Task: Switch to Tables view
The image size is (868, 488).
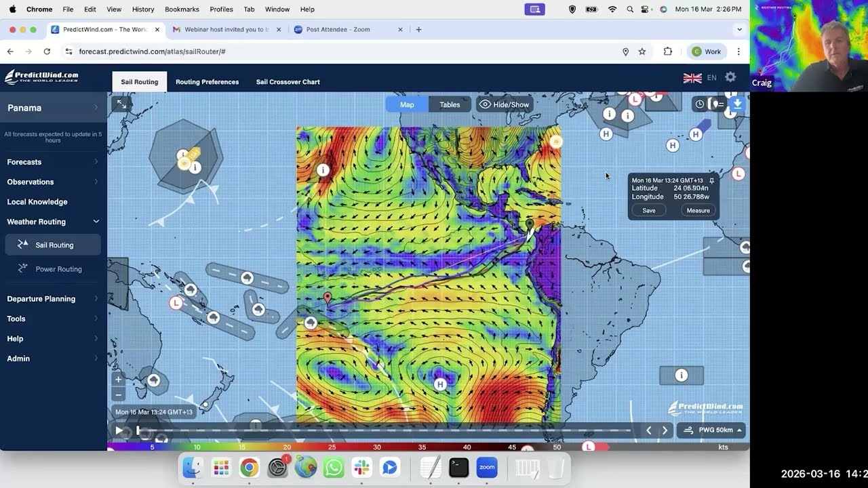Action: (x=450, y=104)
